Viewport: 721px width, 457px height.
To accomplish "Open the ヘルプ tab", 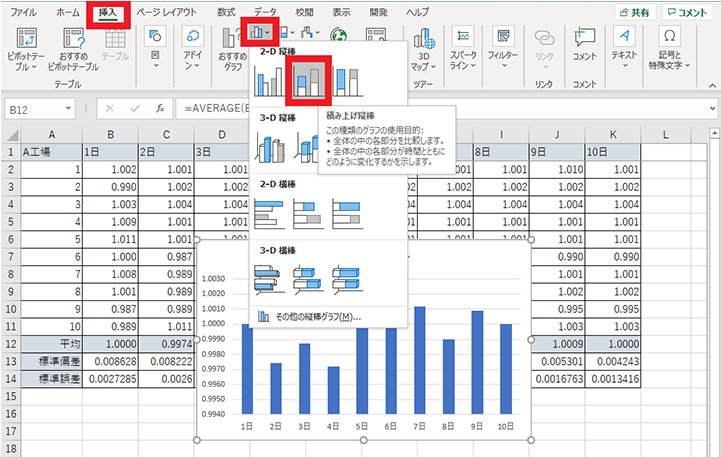I will pyautogui.click(x=417, y=12).
